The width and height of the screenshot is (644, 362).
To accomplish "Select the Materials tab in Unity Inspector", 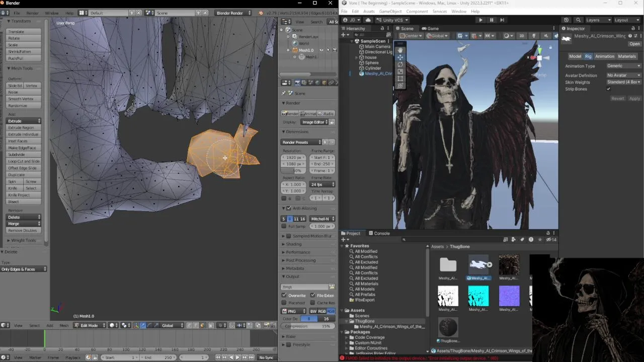I will pyautogui.click(x=627, y=56).
